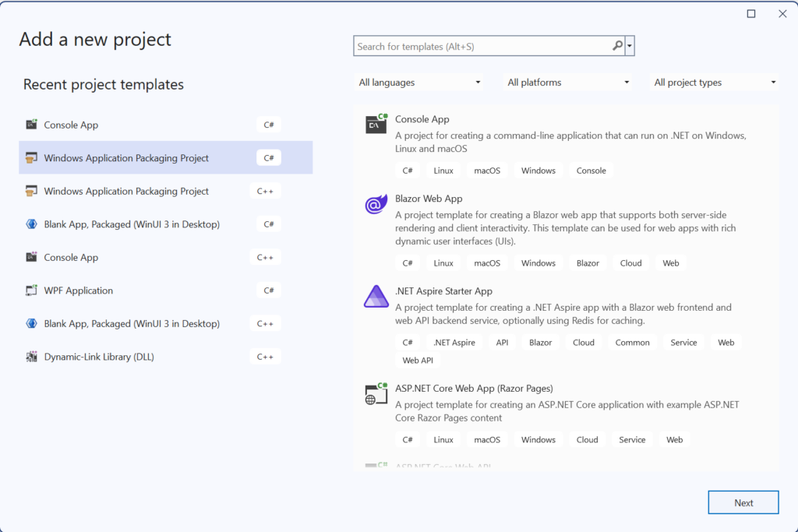Click the C# badge beside WPF Application
798x532 pixels.
(269, 291)
